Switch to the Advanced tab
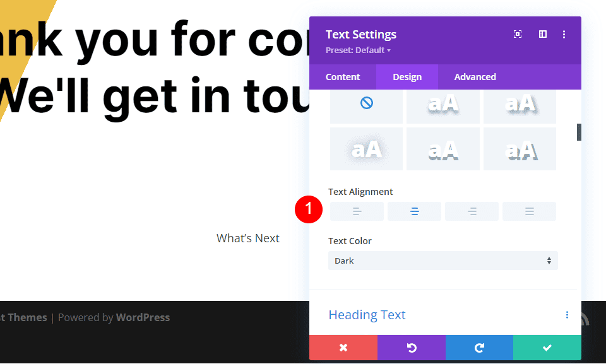This screenshot has height=364, width=606. coord(475,76)
